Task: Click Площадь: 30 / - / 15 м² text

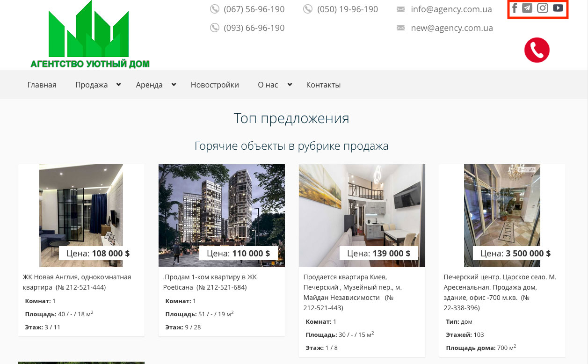Action: click(340, 335)
